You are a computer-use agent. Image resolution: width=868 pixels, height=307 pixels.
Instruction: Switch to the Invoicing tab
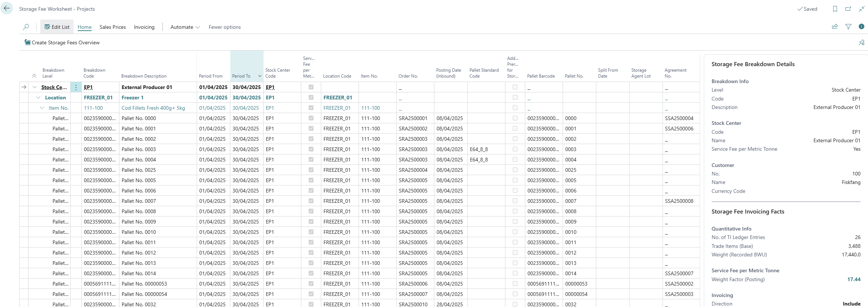pos(144,27)
